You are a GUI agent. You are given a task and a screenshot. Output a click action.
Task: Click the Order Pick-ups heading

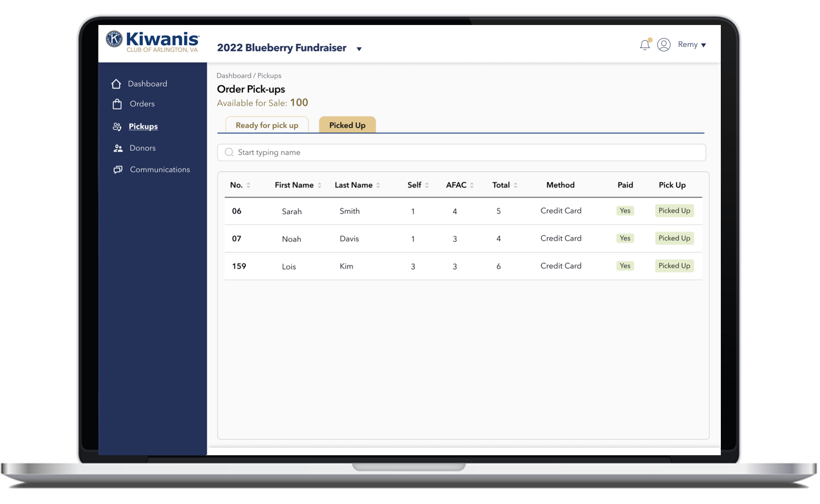coord(251,89)
